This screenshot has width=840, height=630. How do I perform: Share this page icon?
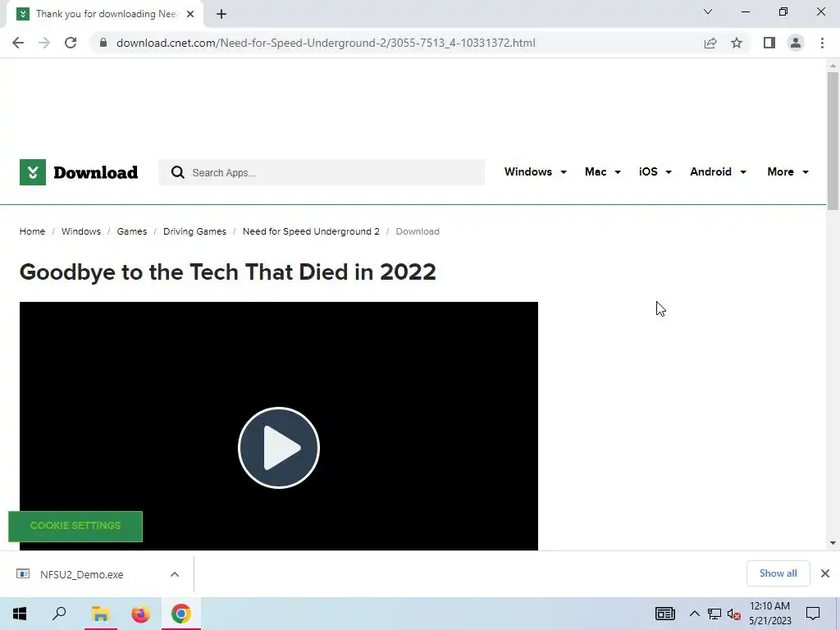click(710, 43)
